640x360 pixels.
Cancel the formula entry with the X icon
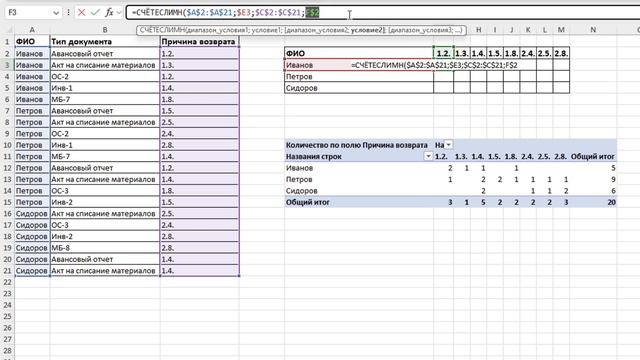(x=81, y=13)
